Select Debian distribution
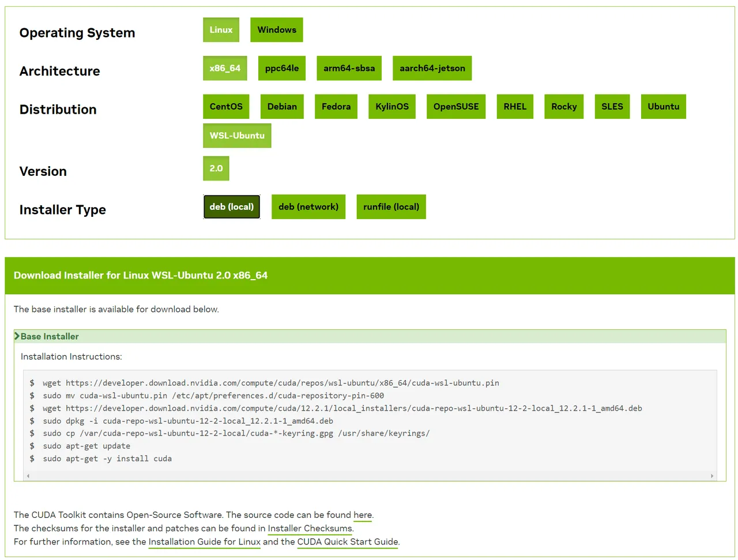The width and height of the screenshot is (738, 560). 282,107
